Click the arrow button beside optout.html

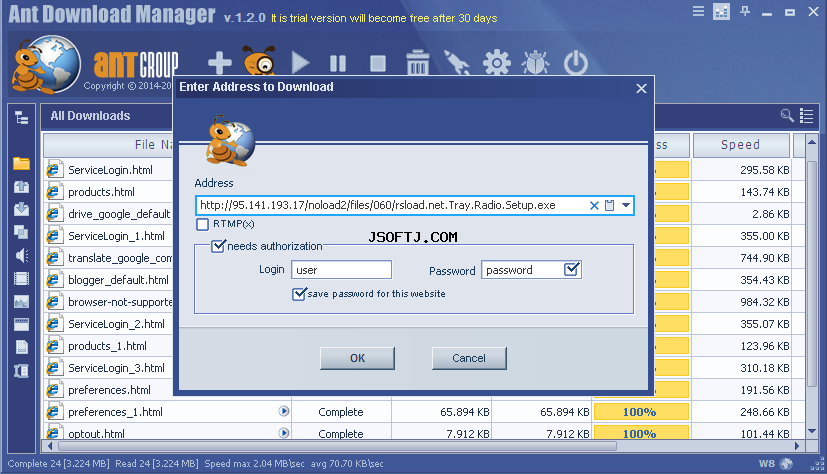pos(284,433)
